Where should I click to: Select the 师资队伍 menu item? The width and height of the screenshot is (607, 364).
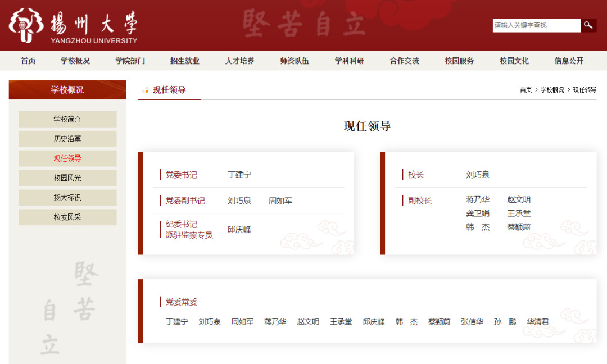pyautogui.click(x=295, y=61)
